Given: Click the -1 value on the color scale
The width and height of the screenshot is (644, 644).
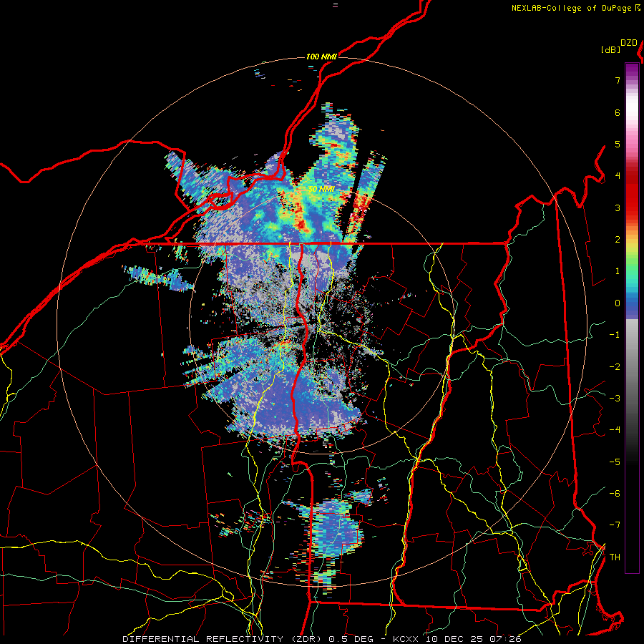Looking at the screenshot, I should pyautogui.click(x=615, y=335).
